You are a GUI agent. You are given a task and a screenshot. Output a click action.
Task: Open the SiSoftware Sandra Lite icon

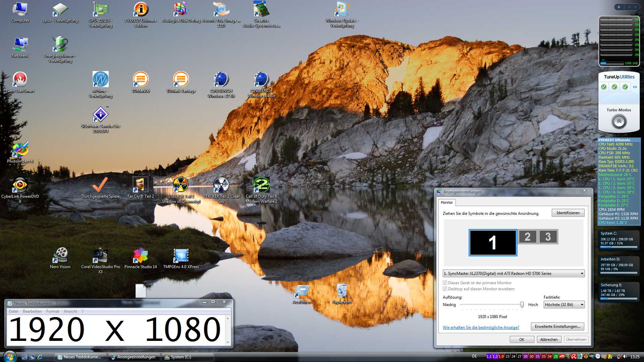(x=100, y=115)
